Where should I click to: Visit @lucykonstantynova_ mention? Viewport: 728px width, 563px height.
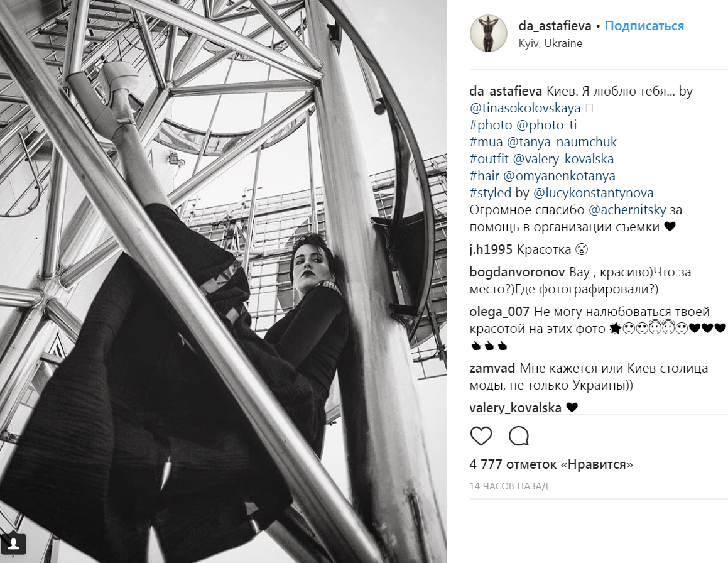[x=596, y=193]
